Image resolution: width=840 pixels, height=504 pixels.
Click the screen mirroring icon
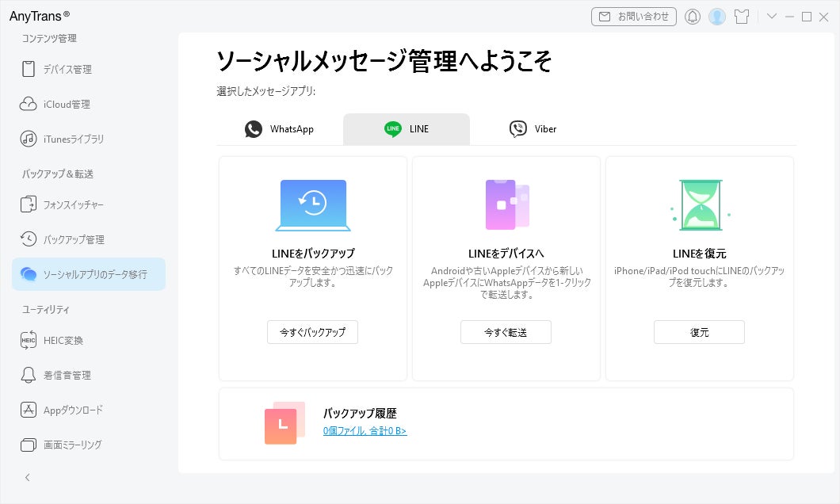29,445
